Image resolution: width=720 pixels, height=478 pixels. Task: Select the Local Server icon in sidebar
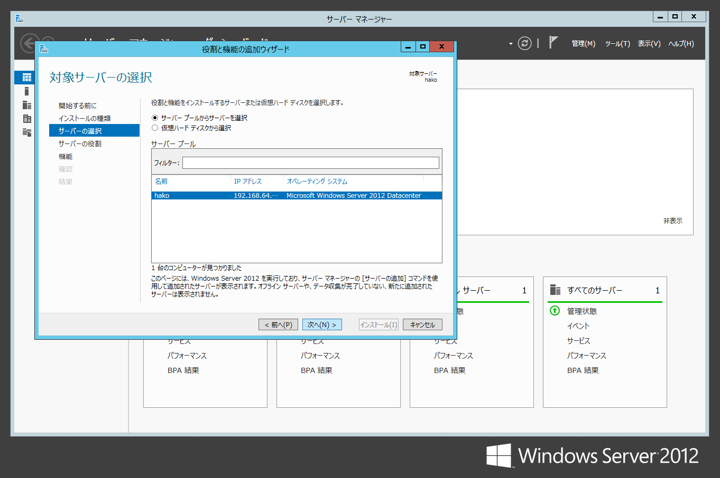[27, 91]
